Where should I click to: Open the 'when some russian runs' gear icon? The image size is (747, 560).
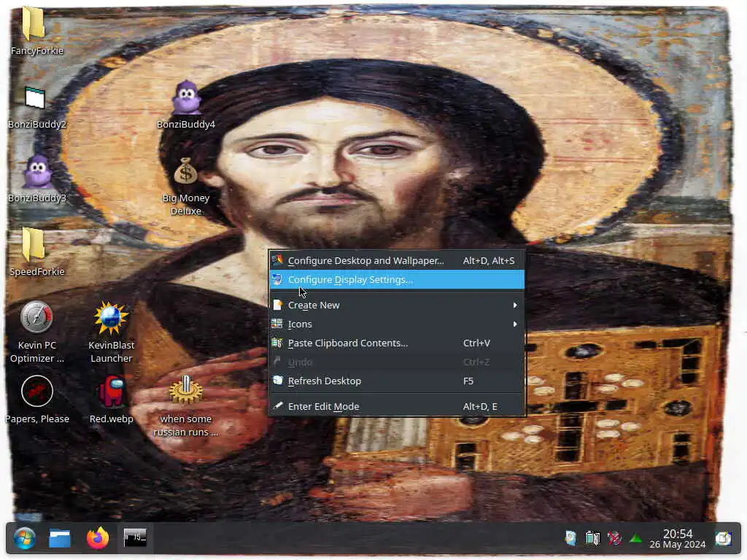(186, 405)
